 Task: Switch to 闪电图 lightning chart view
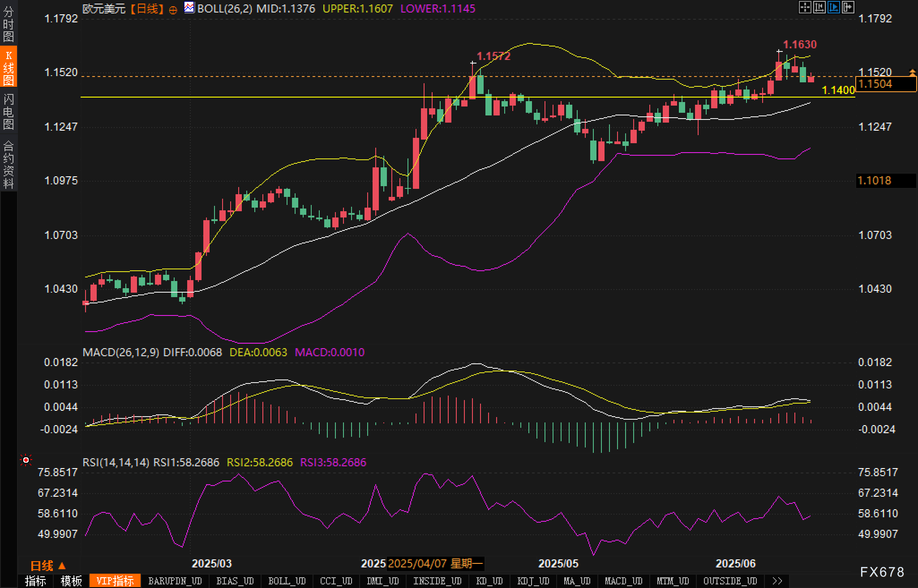pyautogui.click(x=9, y=111)
